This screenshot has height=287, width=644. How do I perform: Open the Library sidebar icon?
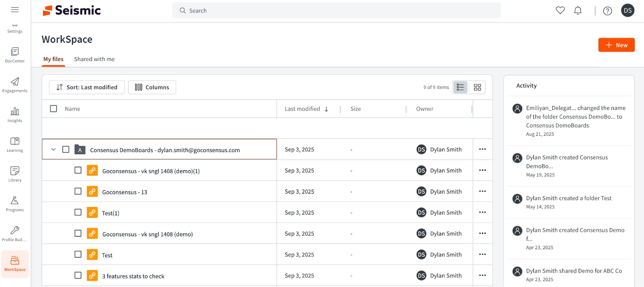(15, 174)
